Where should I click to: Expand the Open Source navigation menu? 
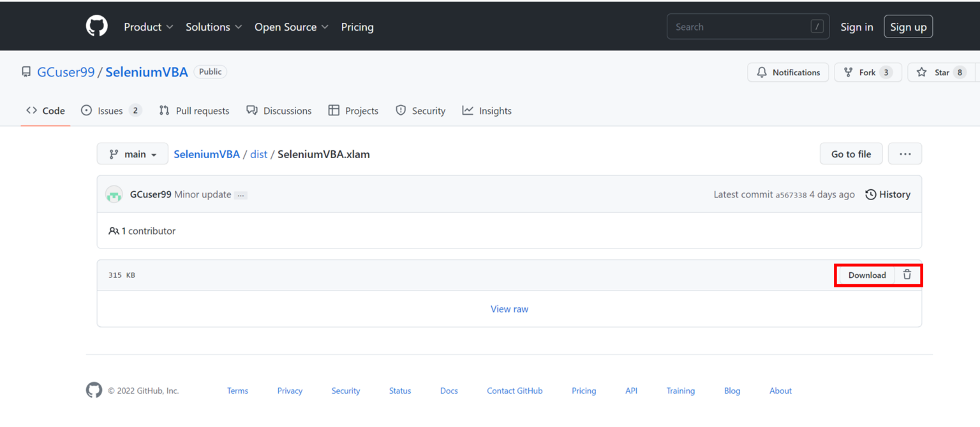point(291,27)
